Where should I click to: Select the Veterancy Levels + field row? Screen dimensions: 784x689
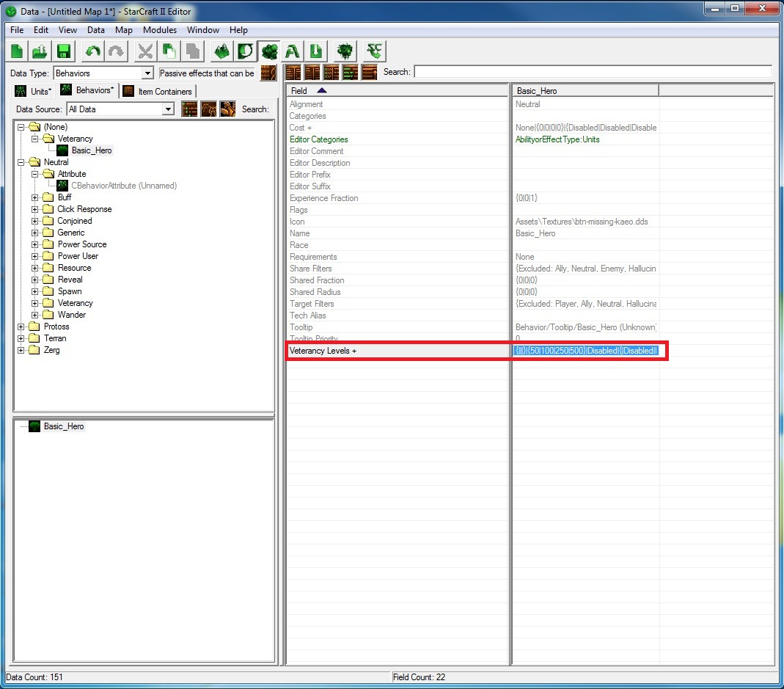(x=398, y=351)
